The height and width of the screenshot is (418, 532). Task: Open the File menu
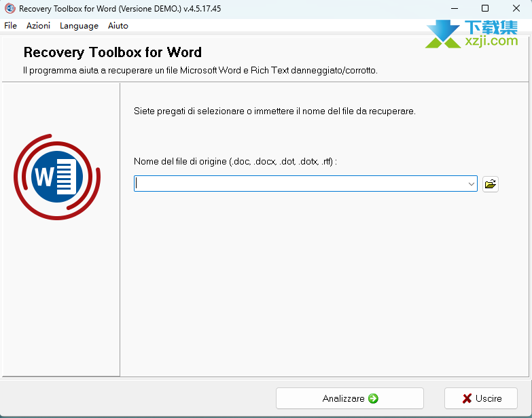click(x=10, y=26)
